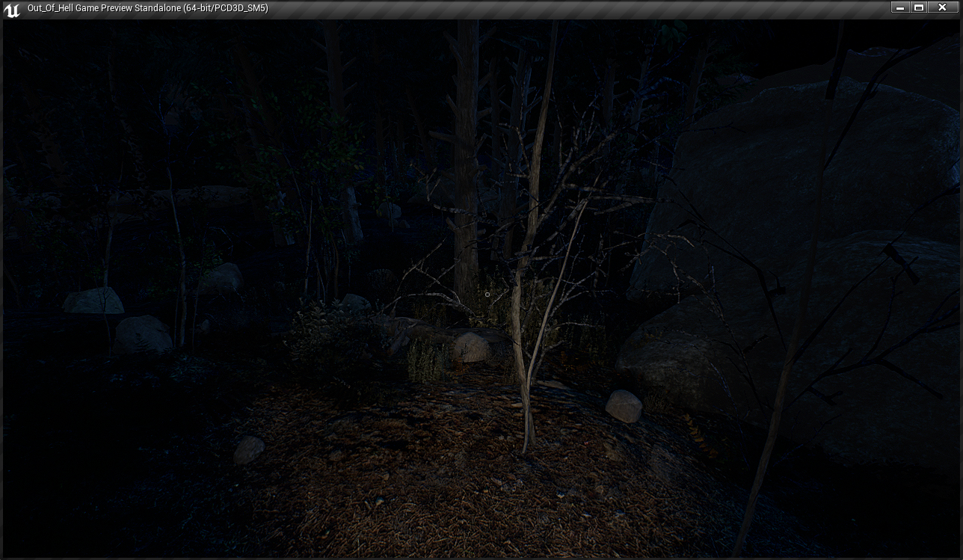Image resolution: width=963 pixels, height=560 pixels.
Task: Click the pale rock right of the sapling
Action: [x=624, y=406]
